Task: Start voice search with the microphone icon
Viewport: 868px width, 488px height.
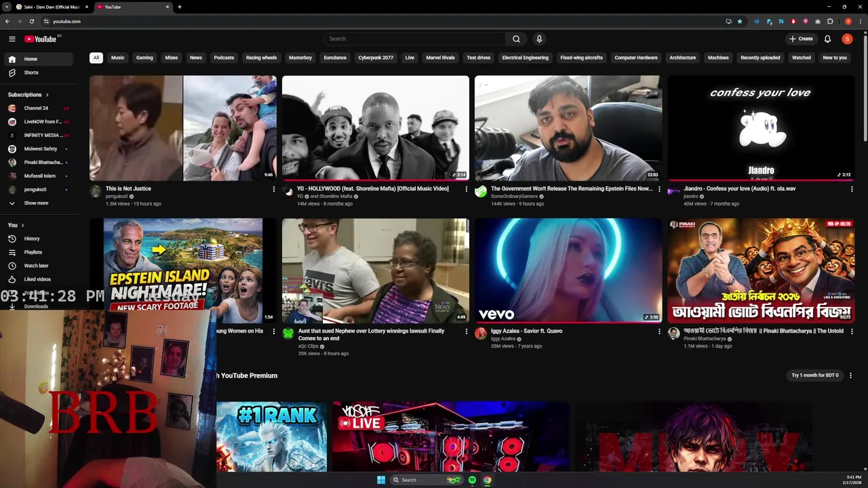Action: tap(539, 39)
